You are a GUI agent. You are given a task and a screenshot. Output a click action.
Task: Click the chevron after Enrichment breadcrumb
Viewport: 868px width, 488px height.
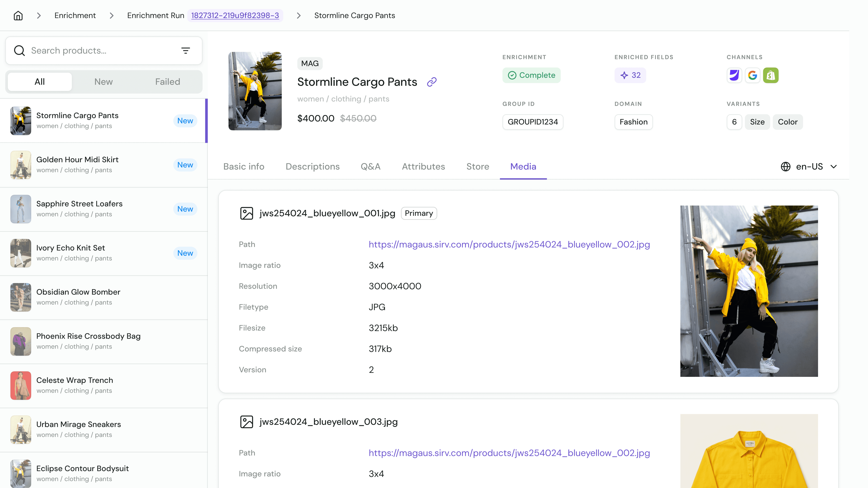coord(111,16)
